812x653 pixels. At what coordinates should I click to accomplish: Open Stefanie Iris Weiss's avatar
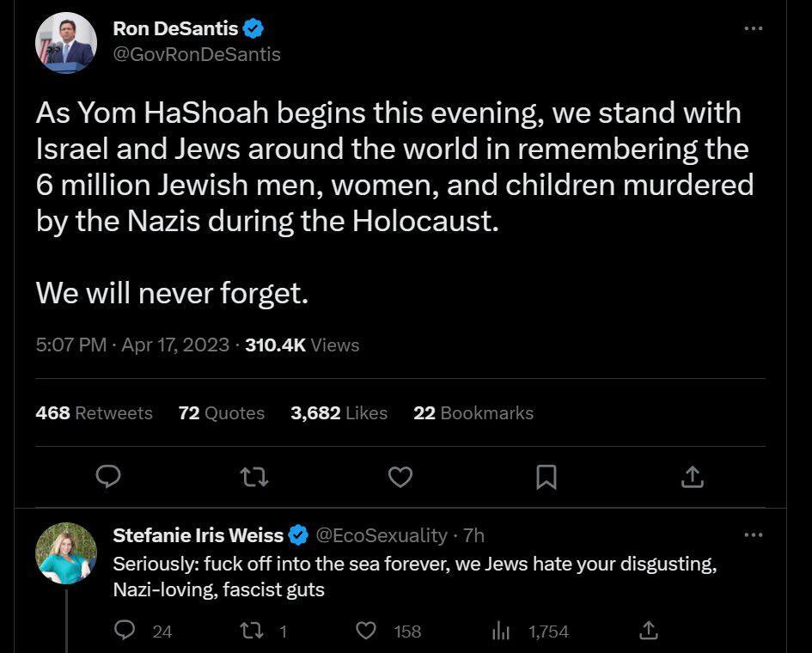coord(66,553)
